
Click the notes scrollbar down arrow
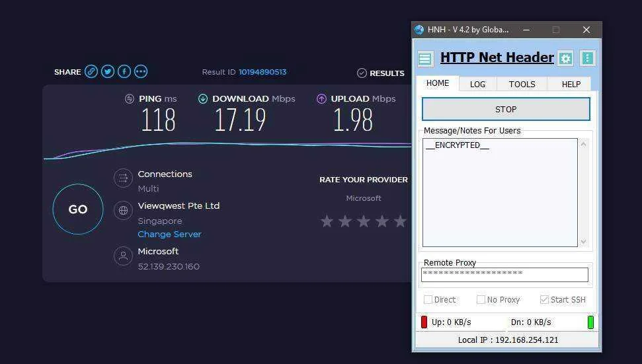(x=583, y=241)
